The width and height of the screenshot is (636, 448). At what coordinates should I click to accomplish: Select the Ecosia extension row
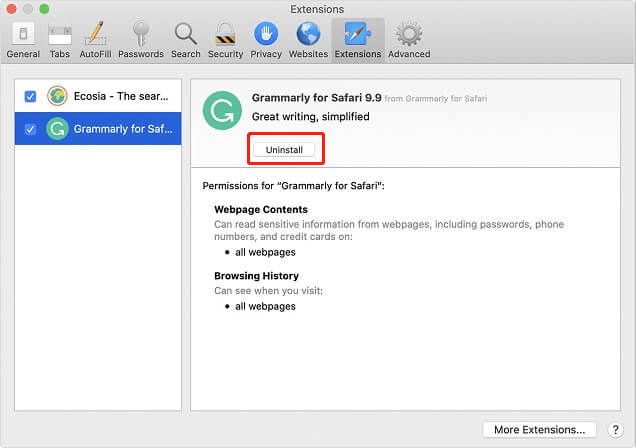tap(98, 96)
